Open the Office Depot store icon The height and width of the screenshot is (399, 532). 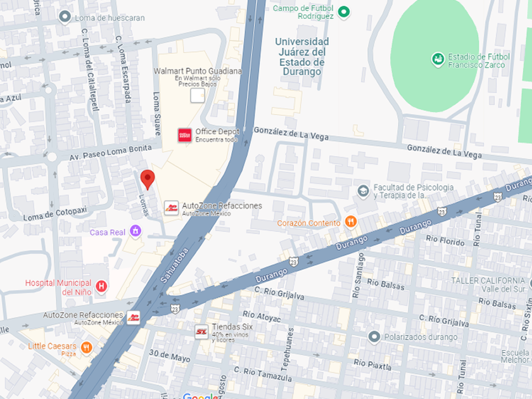[x=184, y=135]
